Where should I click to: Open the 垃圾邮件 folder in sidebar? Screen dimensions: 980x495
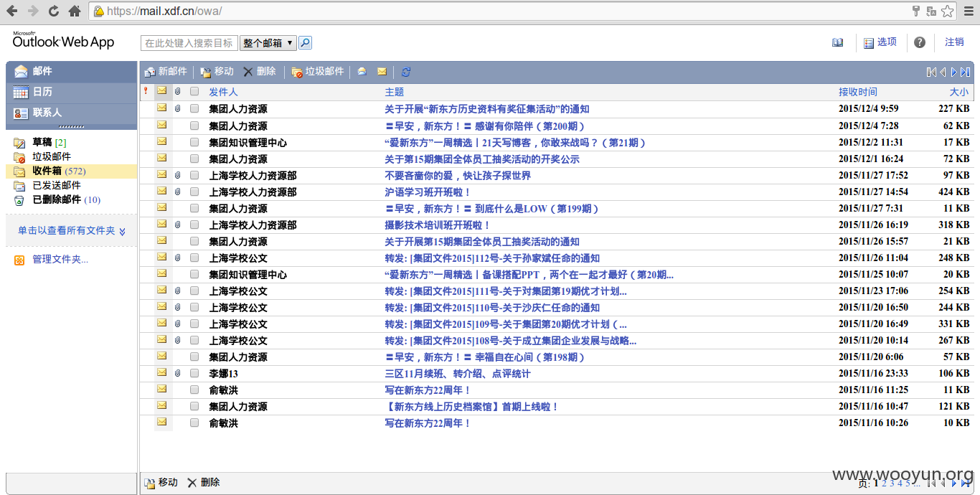(x=52, y=156)
